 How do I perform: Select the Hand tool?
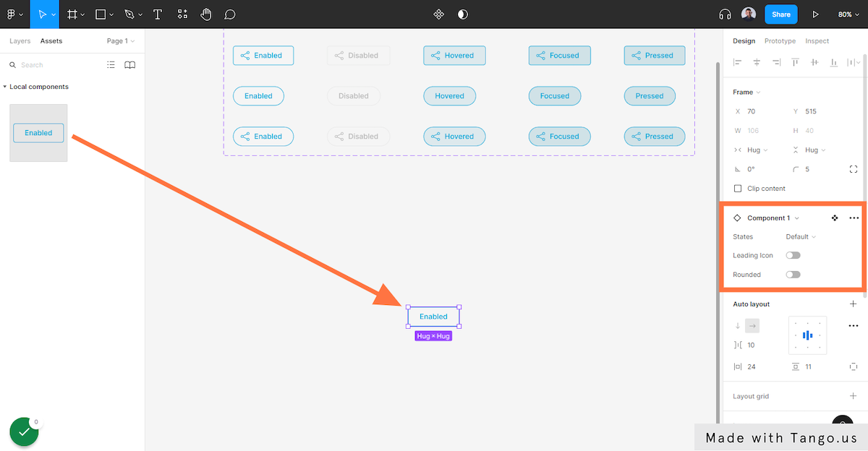(206, 14)
